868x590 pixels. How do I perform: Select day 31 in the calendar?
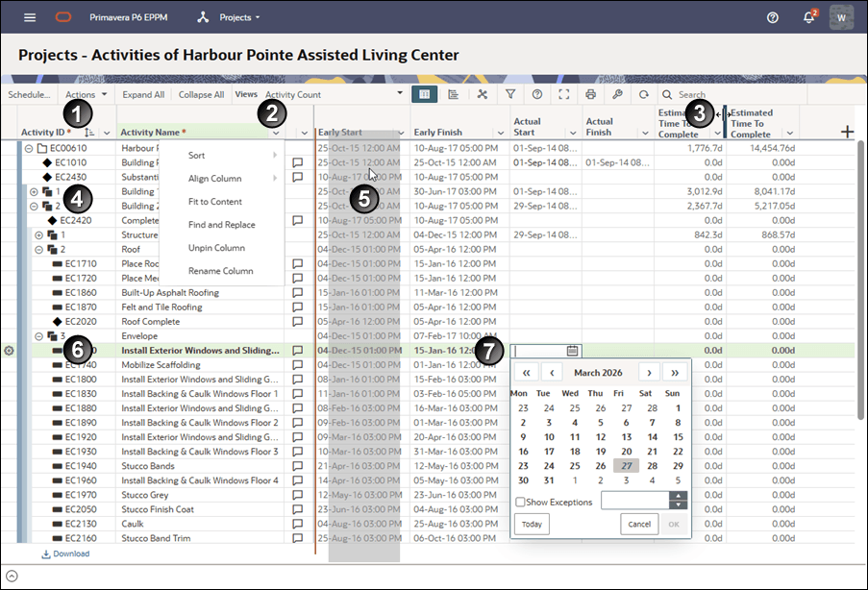tap(549, 480)
